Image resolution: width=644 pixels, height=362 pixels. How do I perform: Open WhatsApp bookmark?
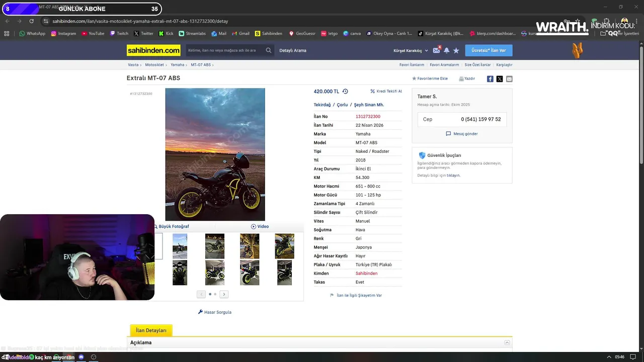click(32, 34)
